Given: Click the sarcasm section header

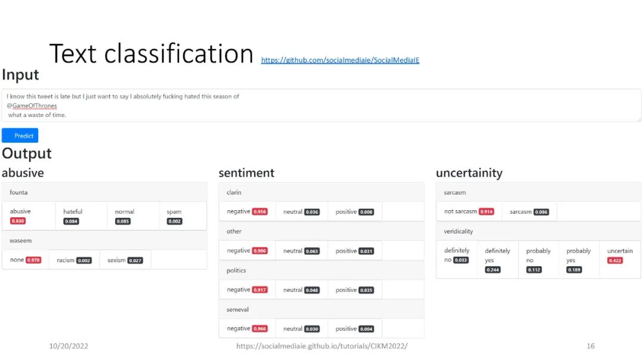Looking at the screenshot, I should [538, 193].
